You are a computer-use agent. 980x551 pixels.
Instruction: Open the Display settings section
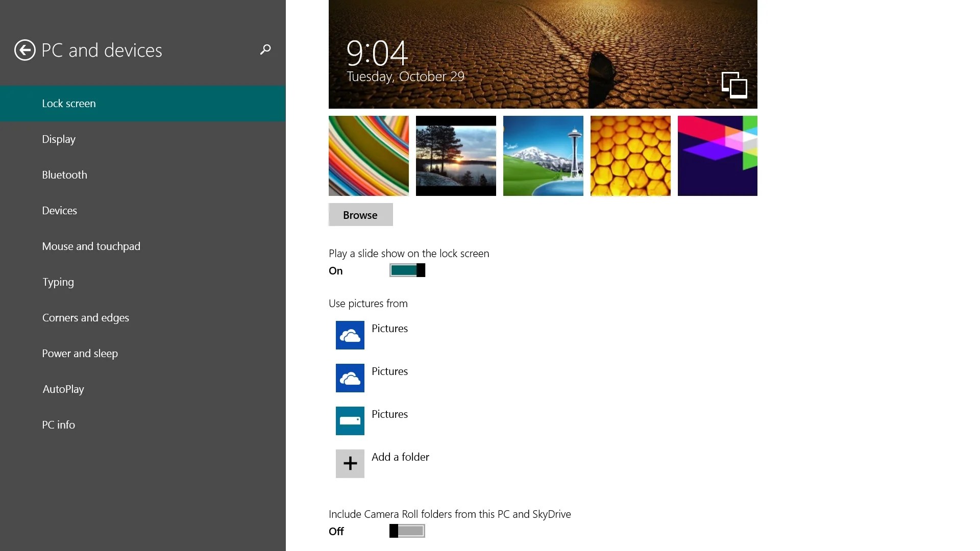point(58,139)
